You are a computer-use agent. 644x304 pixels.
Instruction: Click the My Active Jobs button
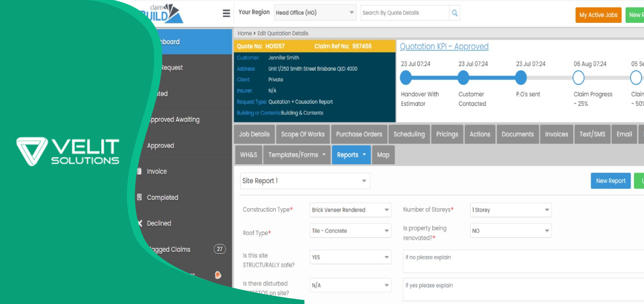click(x=598, y=15)
